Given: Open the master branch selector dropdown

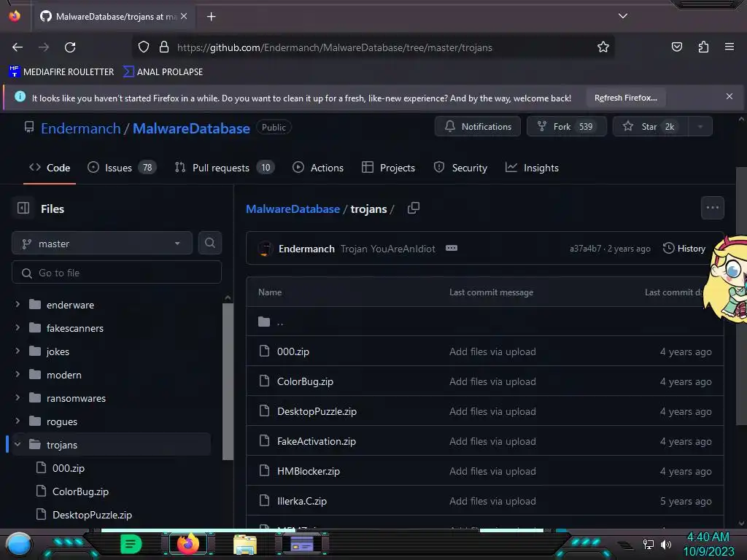Looking at the screenshot, I should (102, 244).
